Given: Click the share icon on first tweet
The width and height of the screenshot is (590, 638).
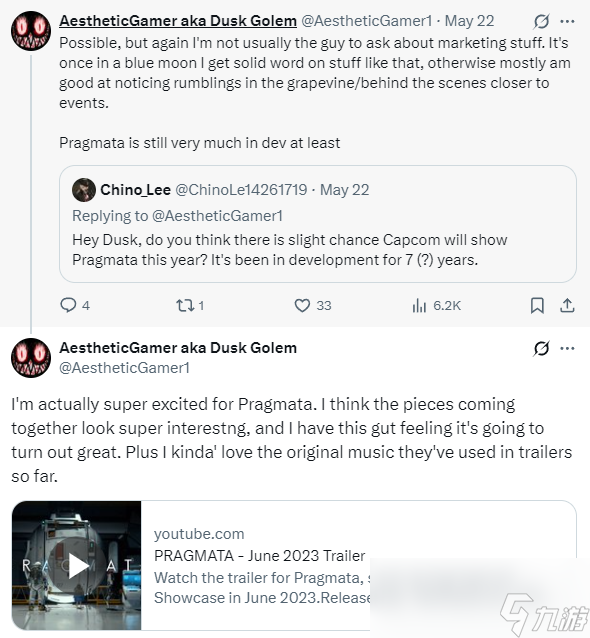Looking at the screenshot, I should [567, 305].
